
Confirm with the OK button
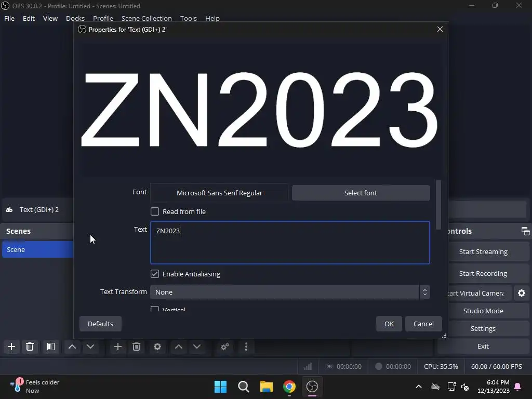point(389,324)
